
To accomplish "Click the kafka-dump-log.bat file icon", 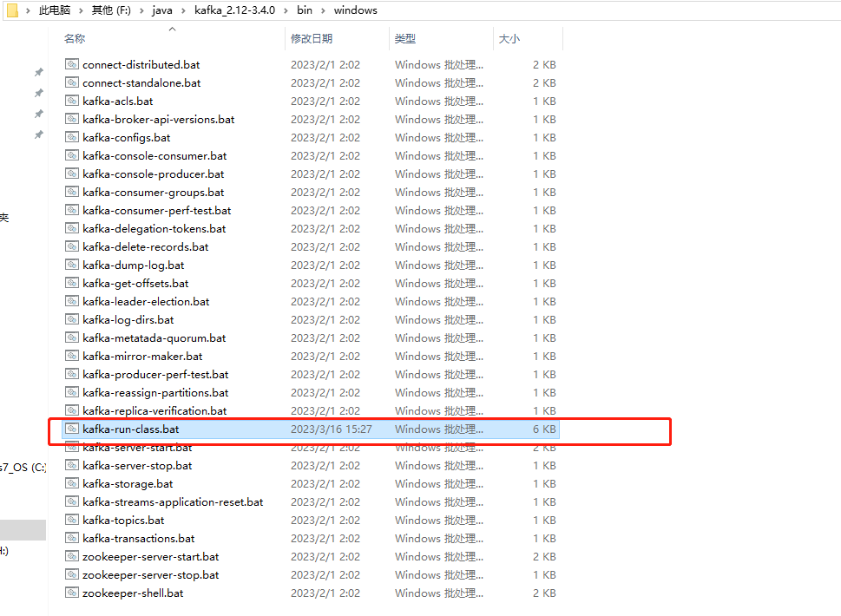I will tap(72, 265).
